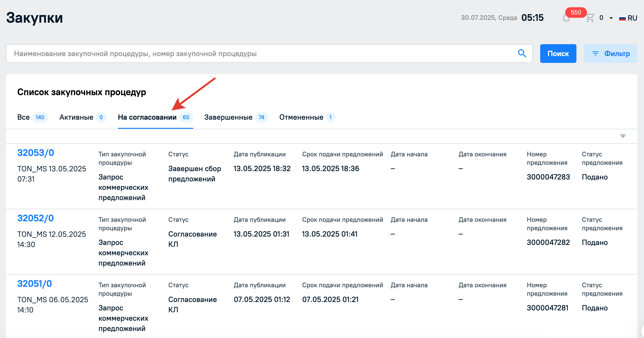This screenshot has height=338, width=644.
Task: Click submission deadline 07.05.2025 01:21
Action: click(x=330, y=299)
